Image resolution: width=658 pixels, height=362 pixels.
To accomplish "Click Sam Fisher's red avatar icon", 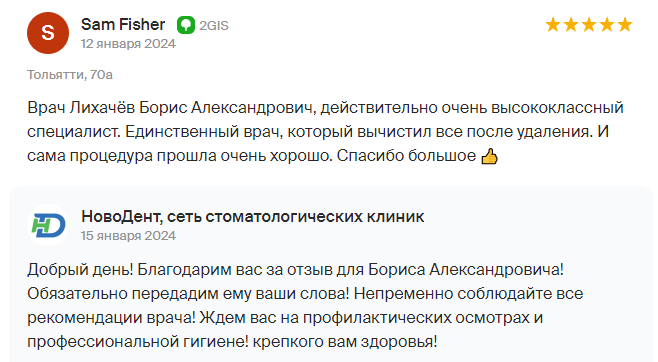I will pos(48,33).
